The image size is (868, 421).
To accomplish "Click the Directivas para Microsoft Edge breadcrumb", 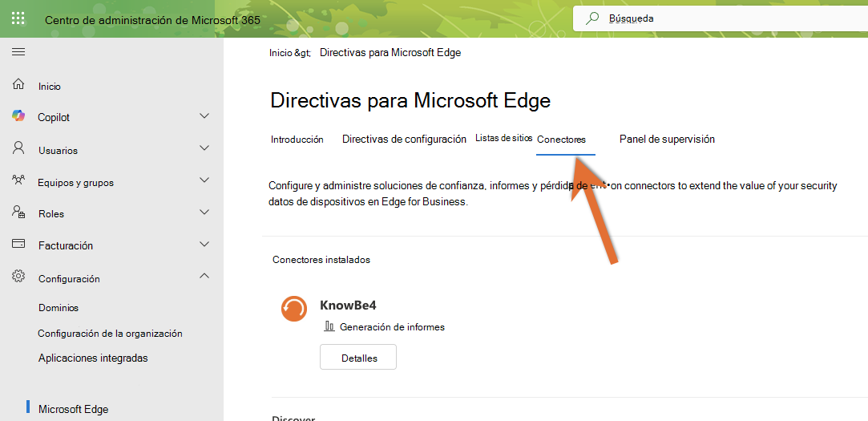I will point(390,53).
